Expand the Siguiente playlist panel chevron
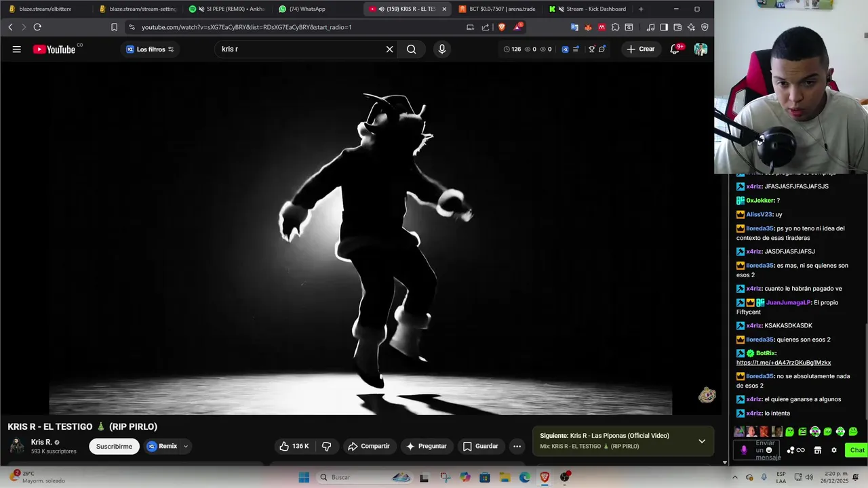 click(x=702, y=441)
